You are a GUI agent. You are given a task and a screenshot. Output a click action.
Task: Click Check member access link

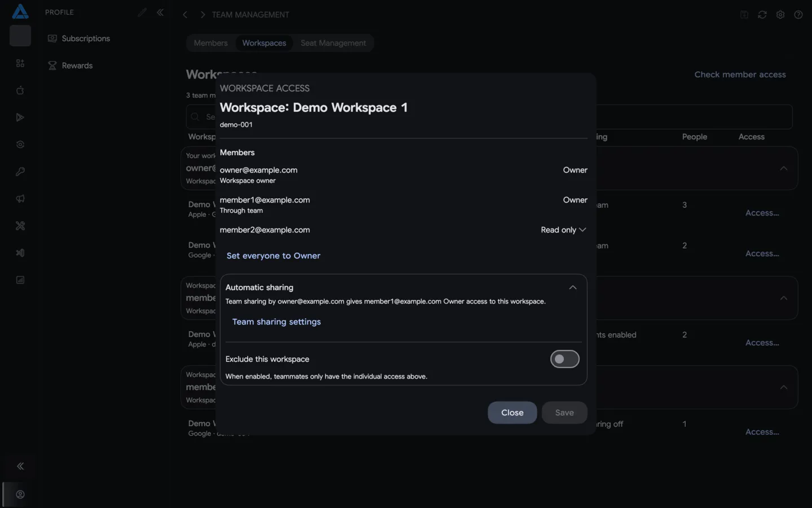740,75
